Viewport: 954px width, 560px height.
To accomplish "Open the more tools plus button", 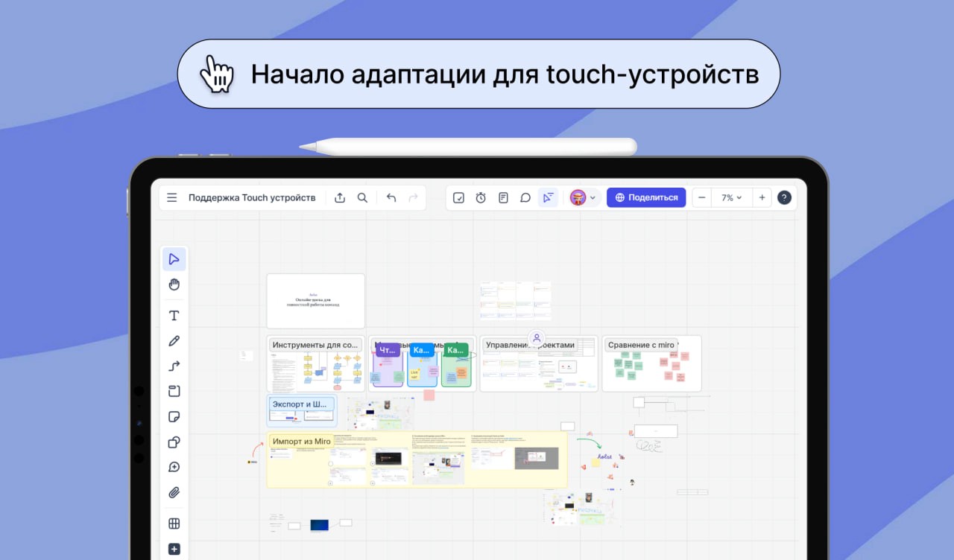I will 174,549.
